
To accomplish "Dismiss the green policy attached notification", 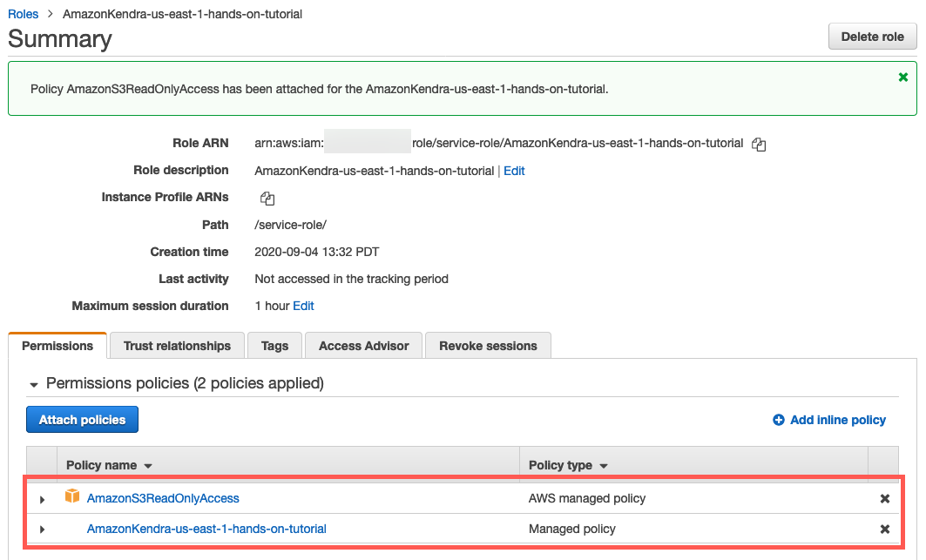I will point(903,78).
